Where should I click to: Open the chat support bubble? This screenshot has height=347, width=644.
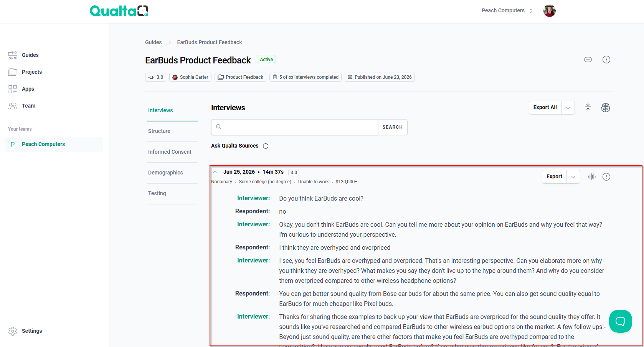[620, 321]
